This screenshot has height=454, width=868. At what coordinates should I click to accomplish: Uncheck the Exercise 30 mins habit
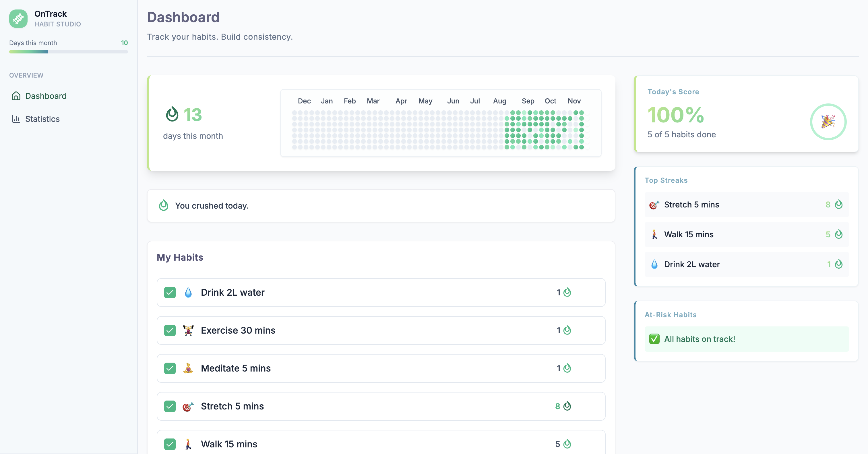point(170,330)
